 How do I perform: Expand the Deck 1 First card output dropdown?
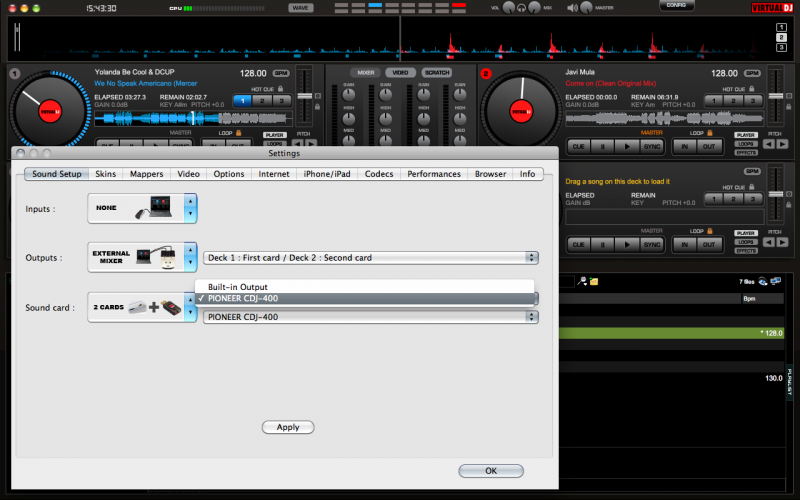pos(370,258)
